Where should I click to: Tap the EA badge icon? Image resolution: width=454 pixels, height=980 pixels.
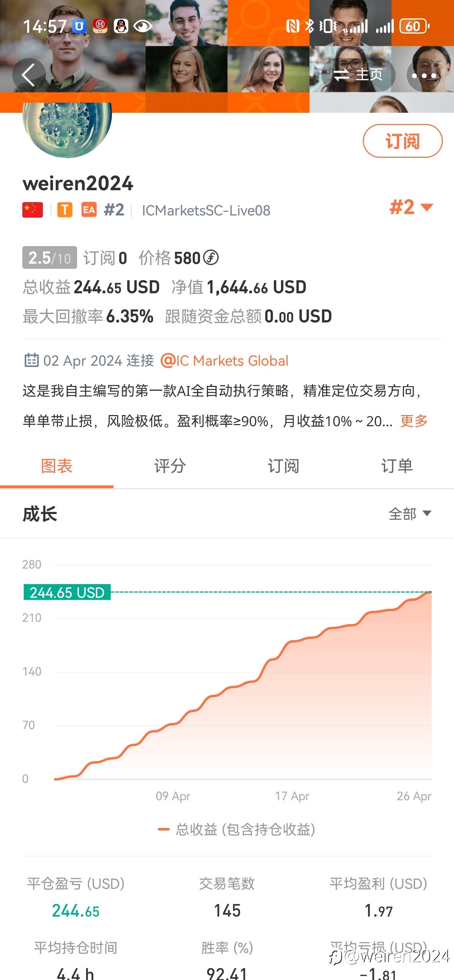(89, 210)
